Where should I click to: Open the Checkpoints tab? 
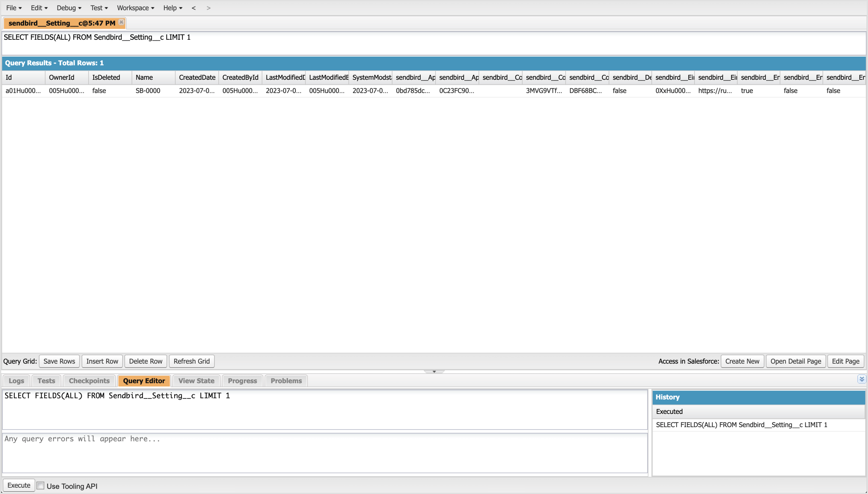click(x=89, y=381)
